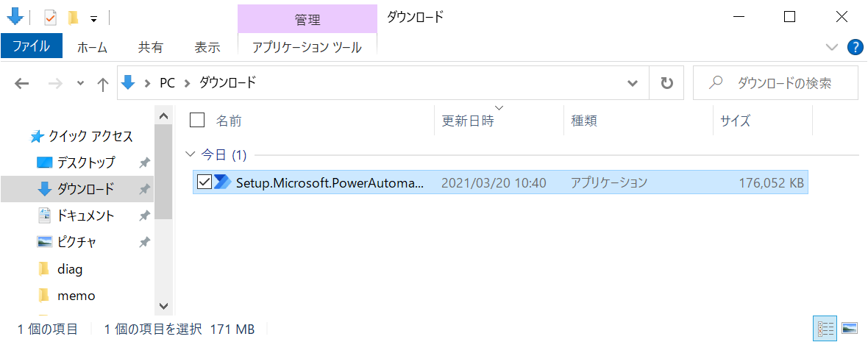Toggle the select-all checkbox in header
This screenshot has width=868, height=342.
[x=197, y=120]
